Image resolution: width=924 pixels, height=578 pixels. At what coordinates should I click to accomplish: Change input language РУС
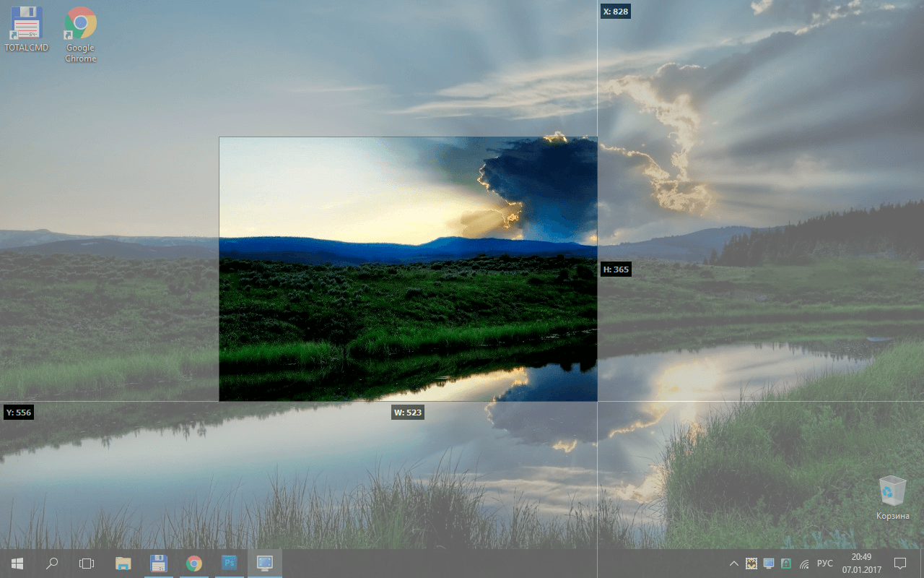[824, 564]
